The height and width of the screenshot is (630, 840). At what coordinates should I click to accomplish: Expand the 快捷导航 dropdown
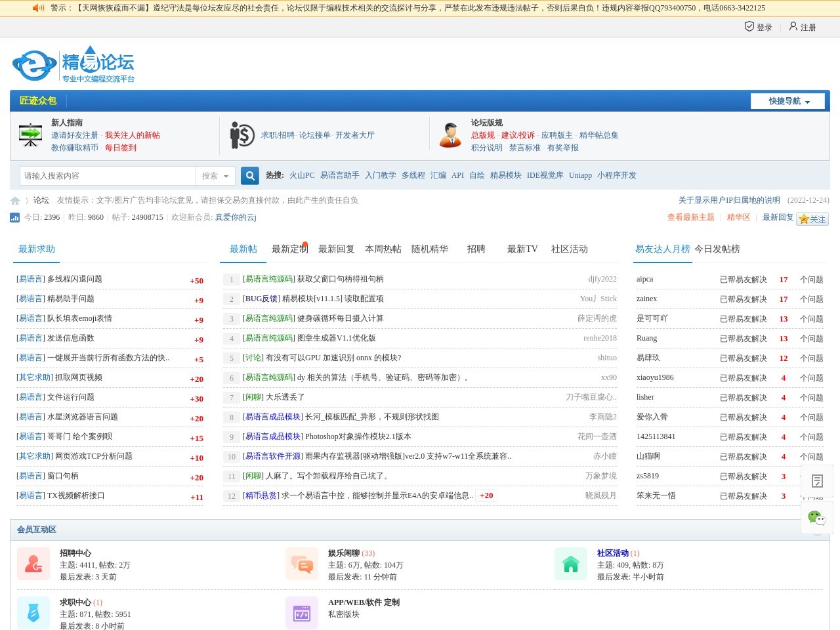point(787,101)
